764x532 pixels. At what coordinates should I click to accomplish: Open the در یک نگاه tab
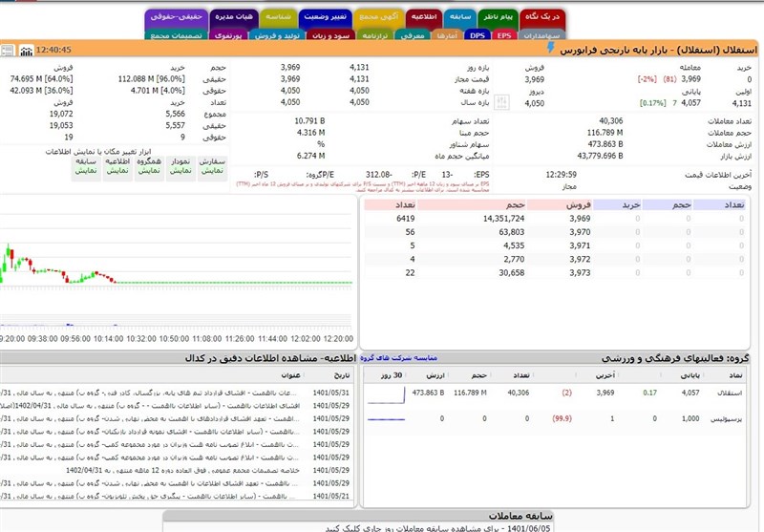[541, 17]
